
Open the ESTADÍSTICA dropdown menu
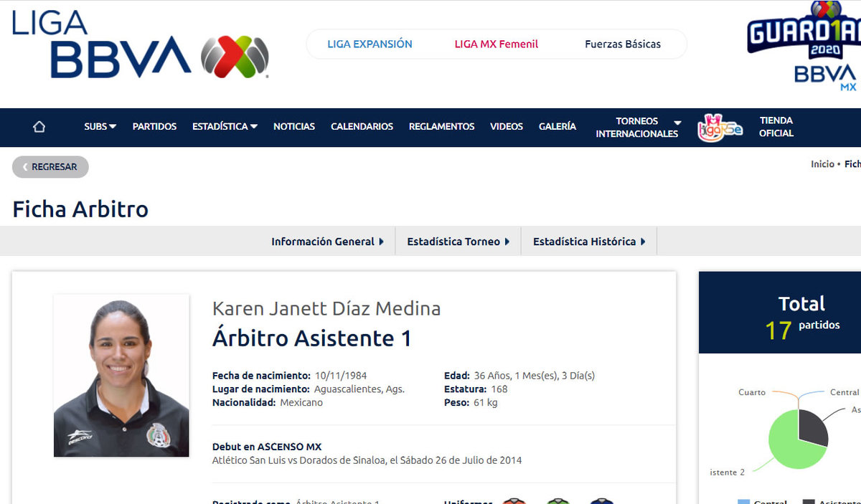click(225, 127)
